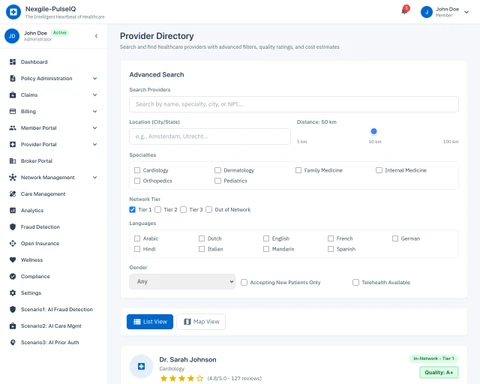Click the Search Providers input field

click(x=294, y=104)
